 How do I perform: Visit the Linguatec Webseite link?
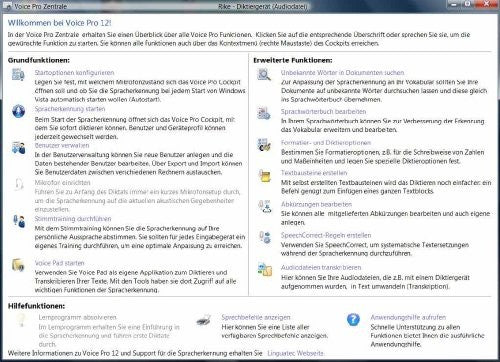295,353
